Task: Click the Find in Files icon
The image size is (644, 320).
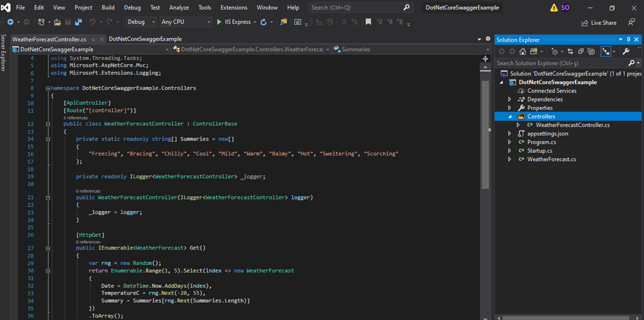Action: [284, 22]
